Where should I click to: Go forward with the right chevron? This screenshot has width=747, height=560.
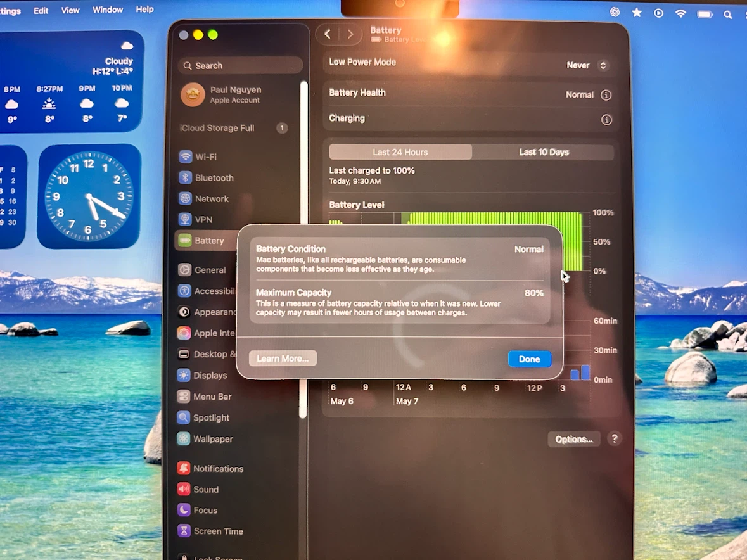(x=350, y=34)
